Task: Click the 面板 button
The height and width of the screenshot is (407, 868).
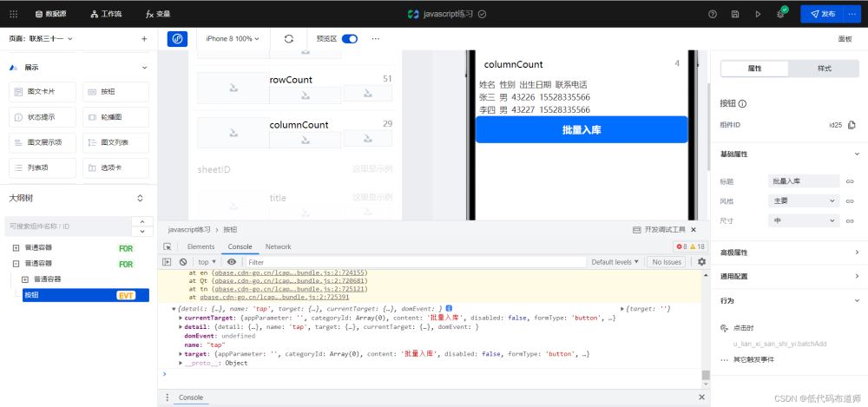Action: pyautogui.click(x=845, y=39)
